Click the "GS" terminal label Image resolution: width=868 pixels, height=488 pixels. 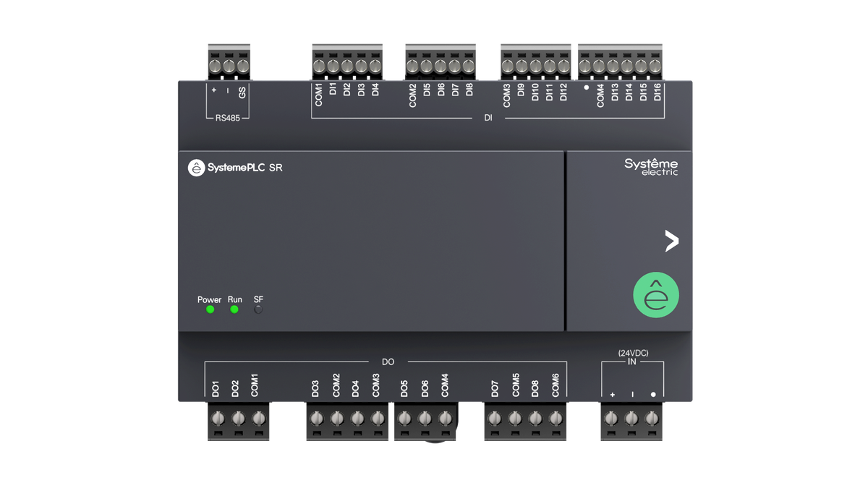coord(242,93)
